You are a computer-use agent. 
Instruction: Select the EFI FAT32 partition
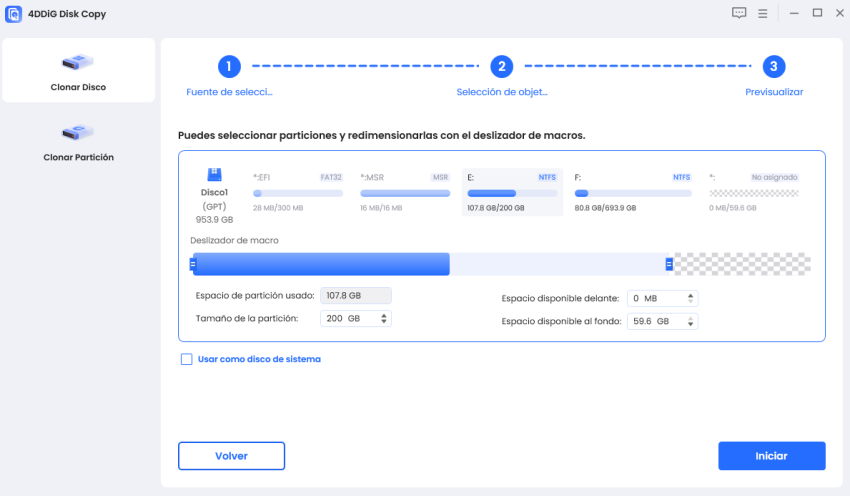[297, 192]
